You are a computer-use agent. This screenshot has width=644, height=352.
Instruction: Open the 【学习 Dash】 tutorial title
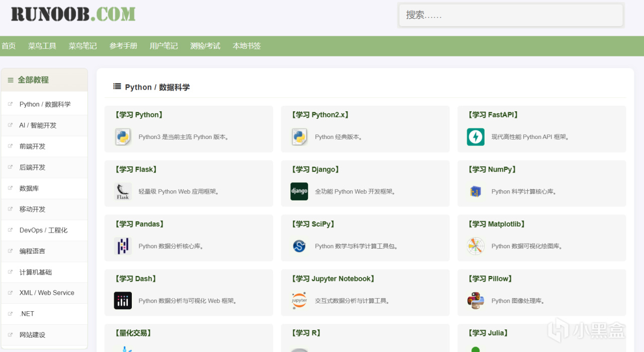coord(136,278)
